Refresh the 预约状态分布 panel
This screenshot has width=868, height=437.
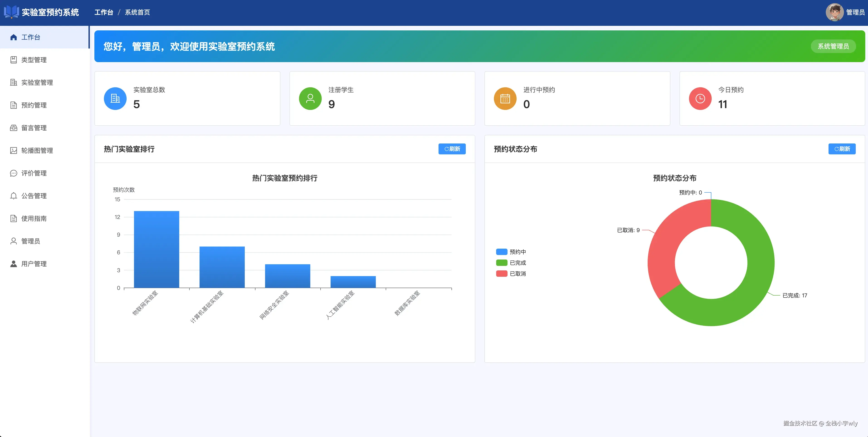[x=842, y=149]
